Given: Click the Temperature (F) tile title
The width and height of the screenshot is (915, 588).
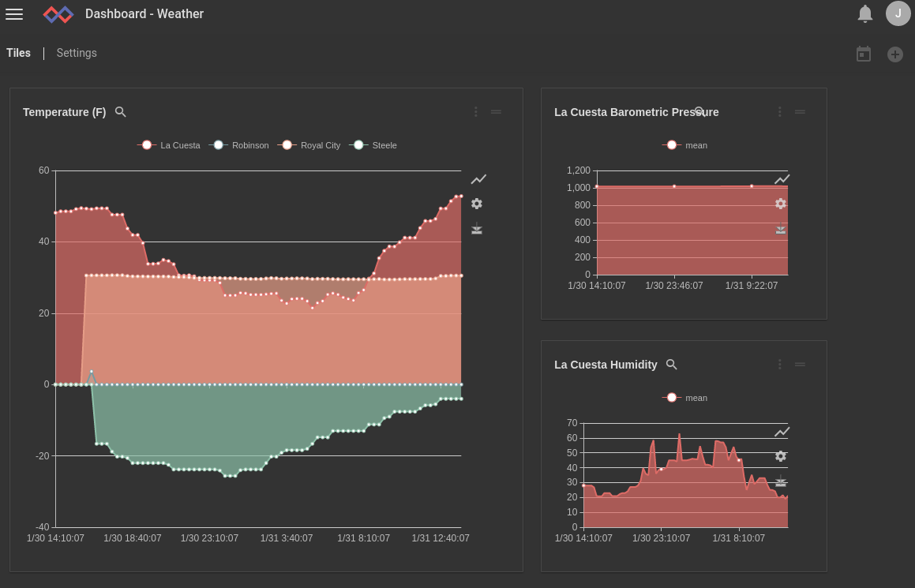Looking at the screenshot, I should click(x=64, y=112).
